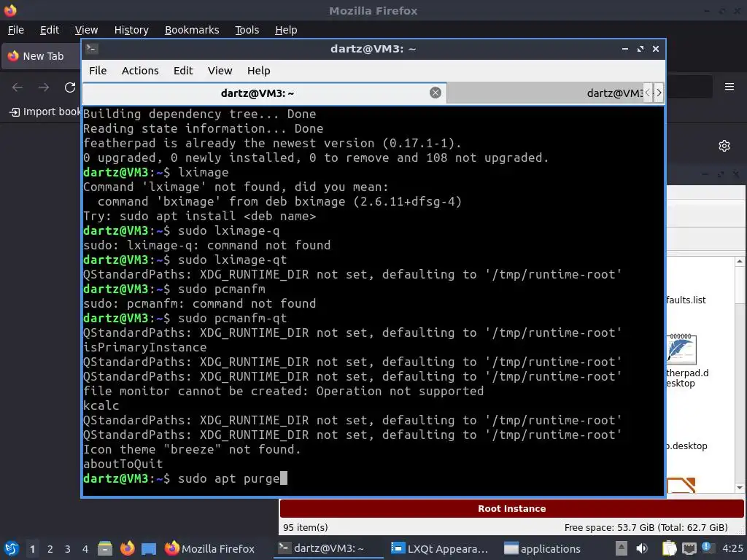Click the 4:25 panel clock

(x=732, y=548)
